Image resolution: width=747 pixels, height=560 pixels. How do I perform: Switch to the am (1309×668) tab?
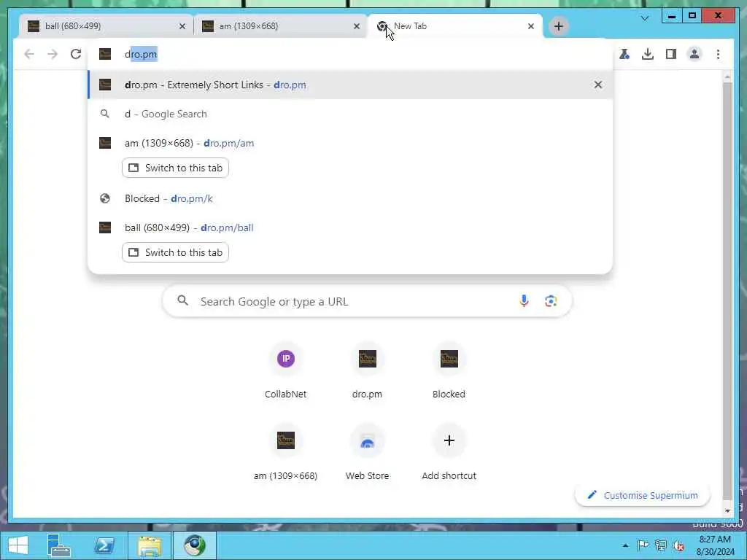click(x=281, y=26)
